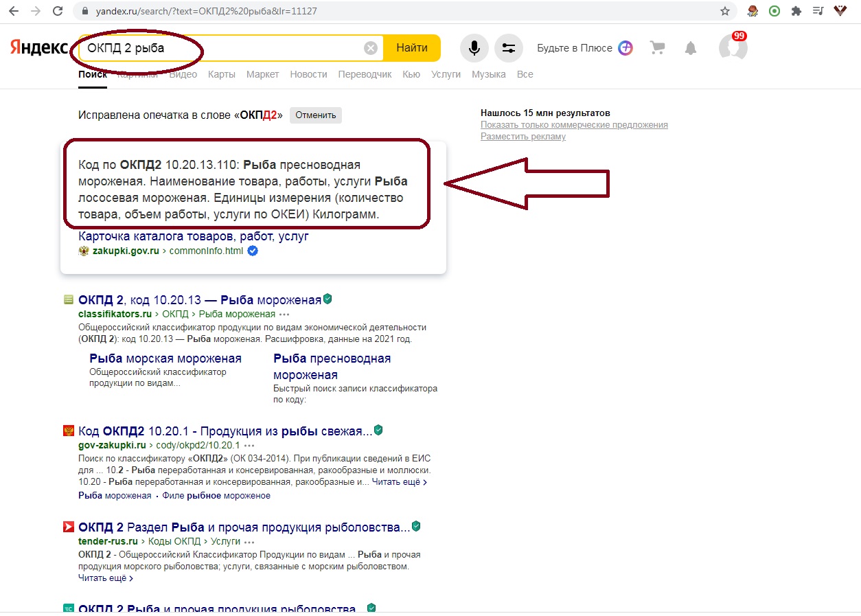Expand options dots for classifikators.ru result
The image size is (861, 616).
pyautogui.click(x=285, y=315)
